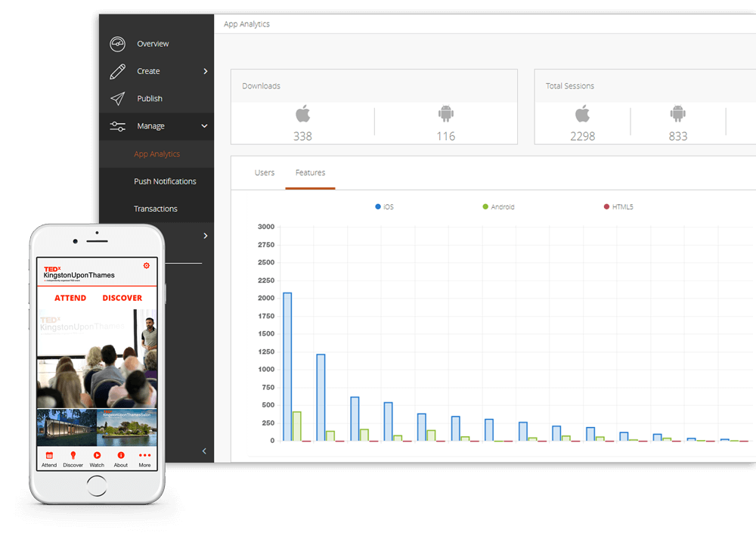Screen dimensions: 756x542
Task: Click the Android icon under Downloads
Action: [x=446, y=114]
